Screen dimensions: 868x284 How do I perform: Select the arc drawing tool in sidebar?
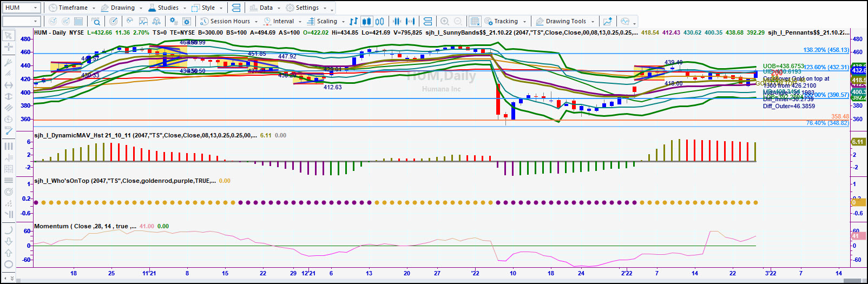tap(8, 229)
